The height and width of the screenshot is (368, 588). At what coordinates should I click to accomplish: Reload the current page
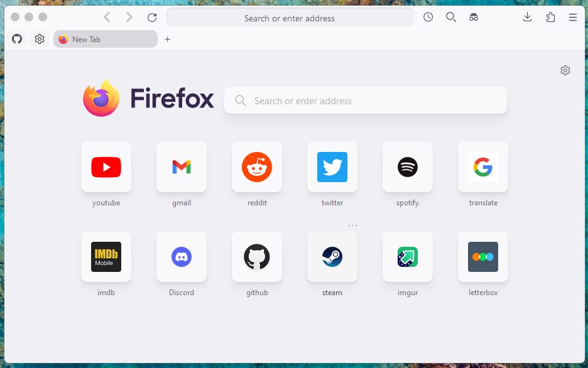(151, 17)
